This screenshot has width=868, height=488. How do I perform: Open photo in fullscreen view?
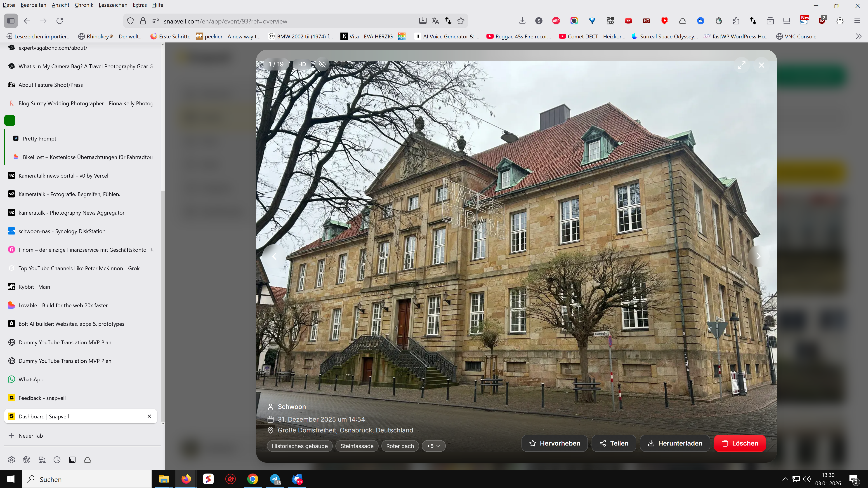[741, 65]
